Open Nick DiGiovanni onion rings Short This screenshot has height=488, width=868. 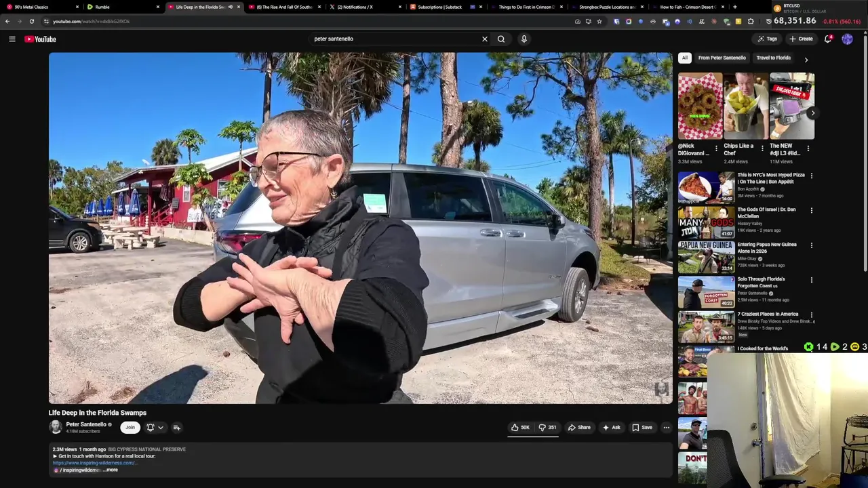click(x=701, y=106)
